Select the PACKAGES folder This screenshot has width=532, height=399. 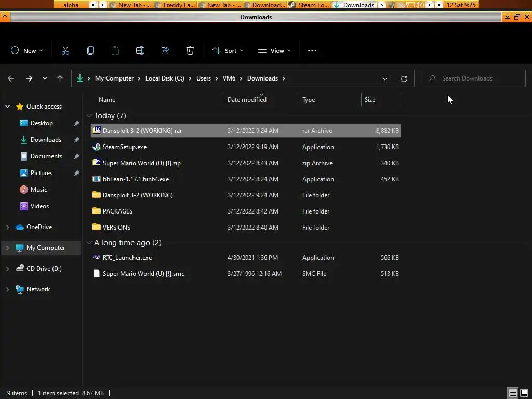point(246,211)
